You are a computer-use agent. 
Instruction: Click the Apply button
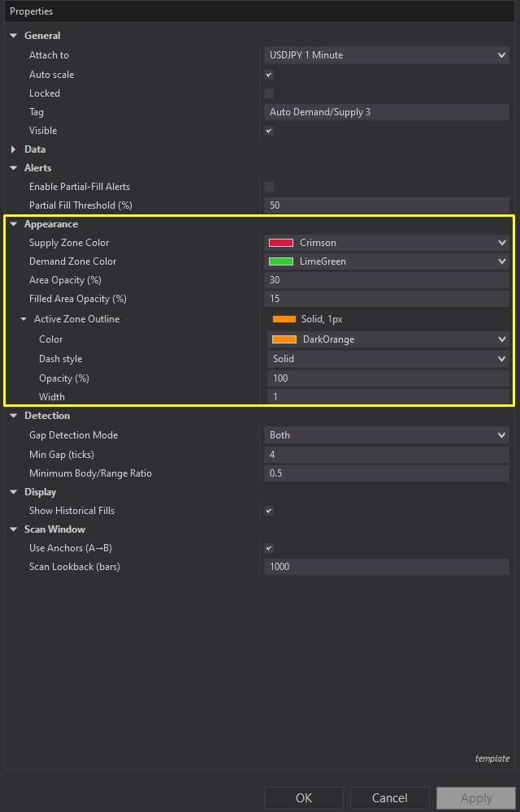pos(475,797)
